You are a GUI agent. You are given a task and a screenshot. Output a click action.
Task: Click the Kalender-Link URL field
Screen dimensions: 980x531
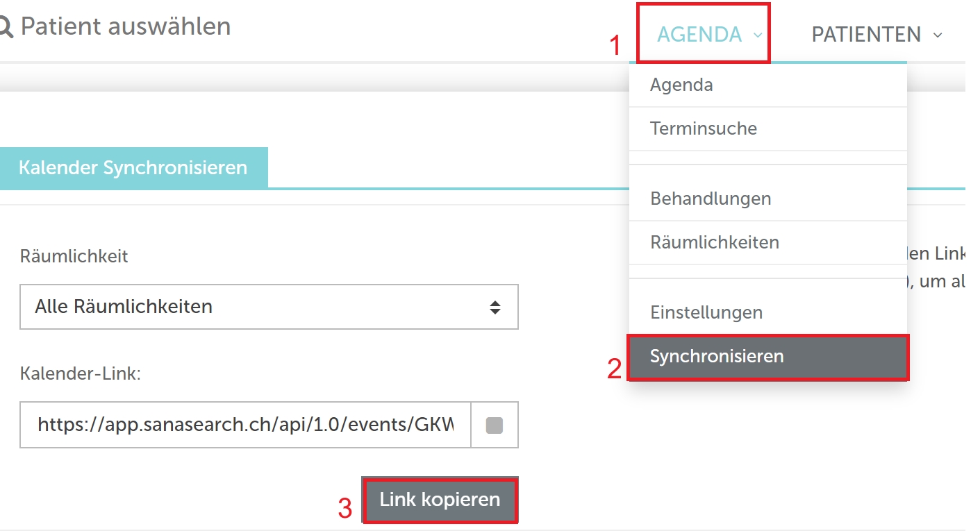pos(246,425)
